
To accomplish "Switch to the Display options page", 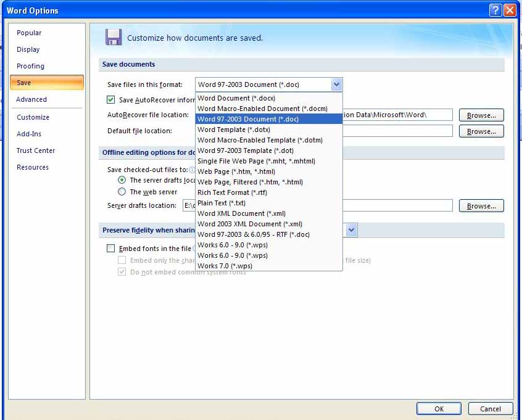I will pyautogui.click(x=28, y=49).
